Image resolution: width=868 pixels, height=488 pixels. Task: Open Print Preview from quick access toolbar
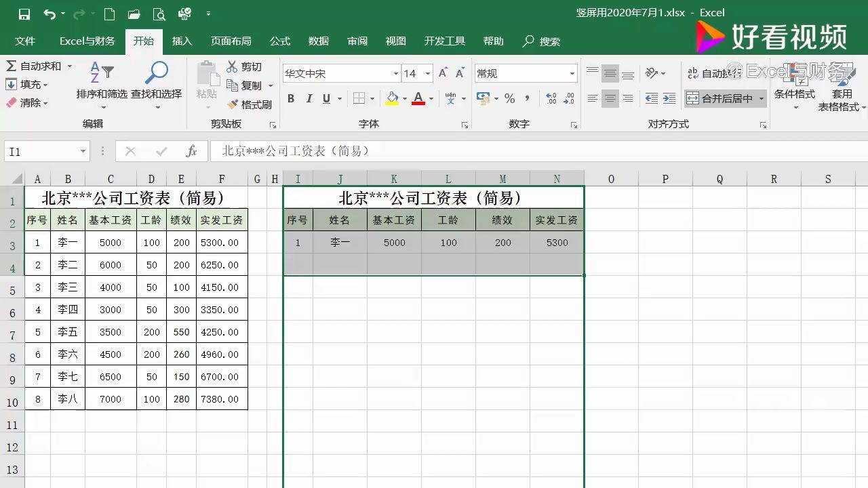(x=159, y=14)
